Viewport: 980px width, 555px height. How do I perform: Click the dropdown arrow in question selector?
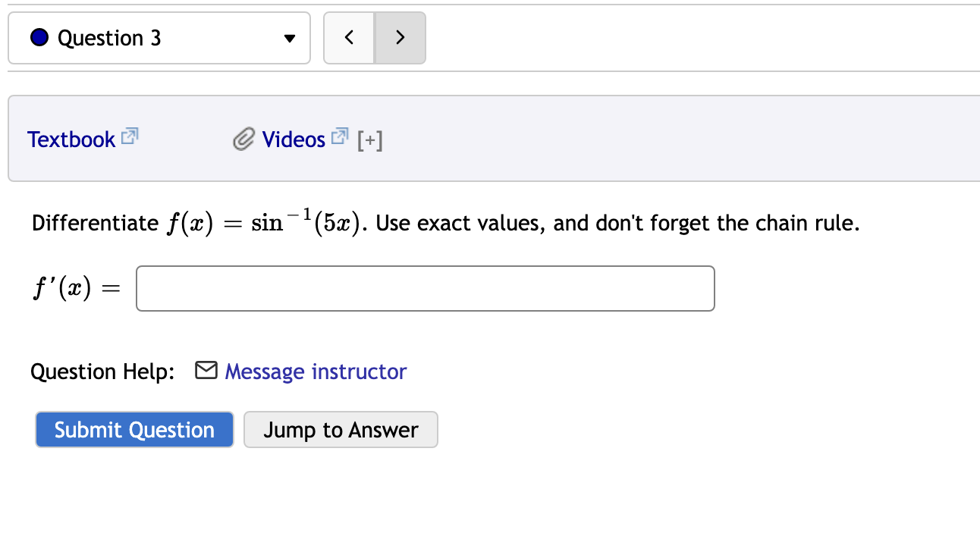tap(289, 38)
